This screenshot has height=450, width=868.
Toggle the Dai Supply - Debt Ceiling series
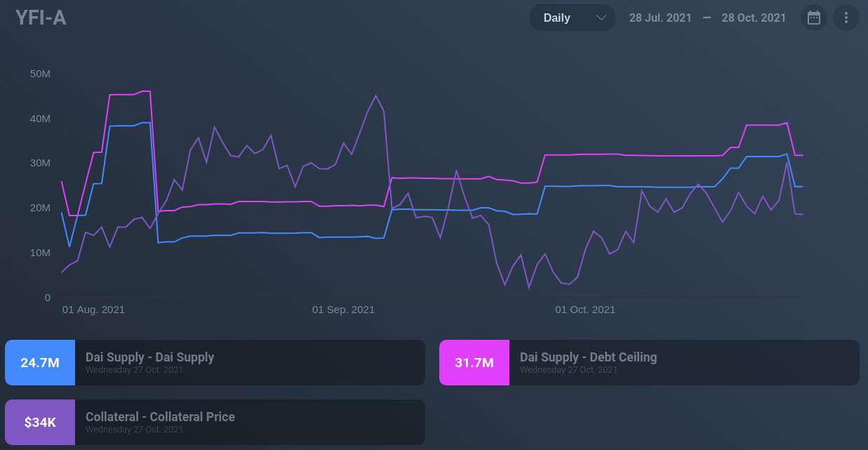tap(588, 357)
